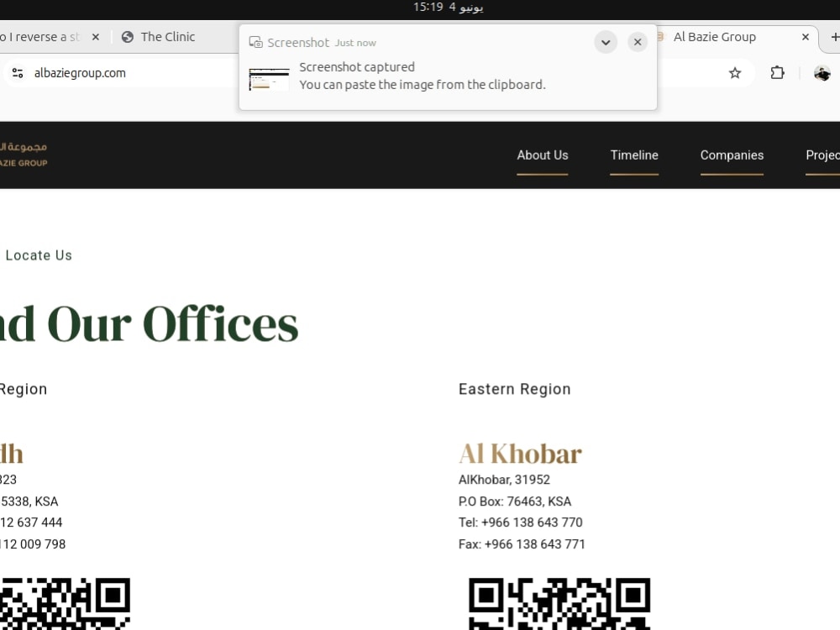Select the 'Fax: +966 138 643 771' text
This screenshot has height=630, width=840.
coord(522,544)
